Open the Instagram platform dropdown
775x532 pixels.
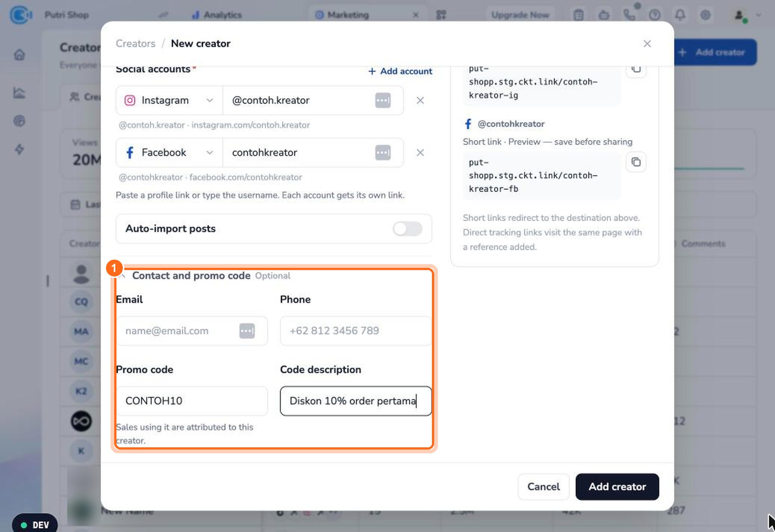(169, 100)
